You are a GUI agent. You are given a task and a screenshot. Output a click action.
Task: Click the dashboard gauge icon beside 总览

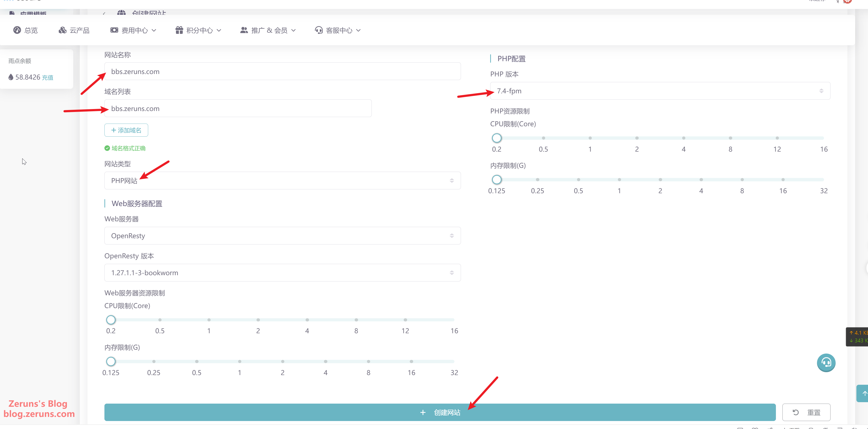click(x=17, y=30)
